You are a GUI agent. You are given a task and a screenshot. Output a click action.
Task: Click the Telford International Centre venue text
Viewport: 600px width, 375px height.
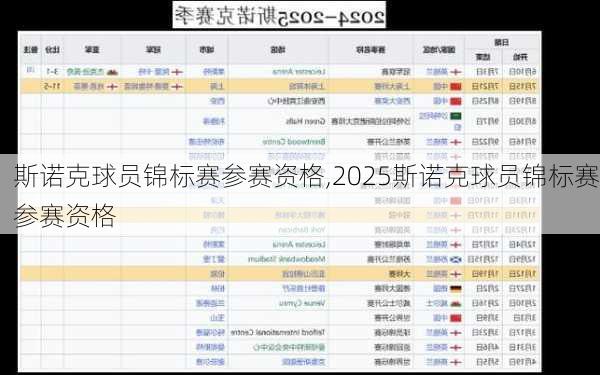278,333
